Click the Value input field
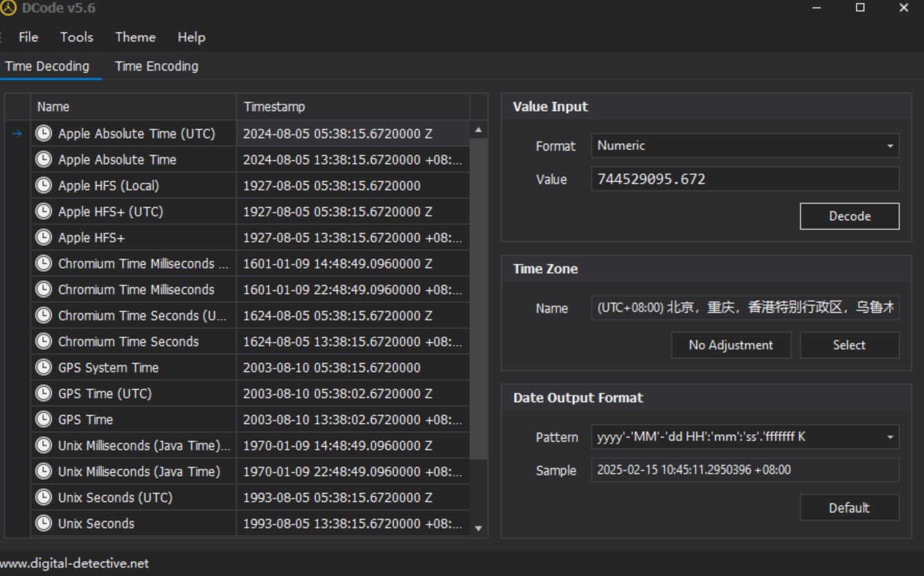Image resolution: width=924 pixels, height=576 pixels. [x=745, y=179]
